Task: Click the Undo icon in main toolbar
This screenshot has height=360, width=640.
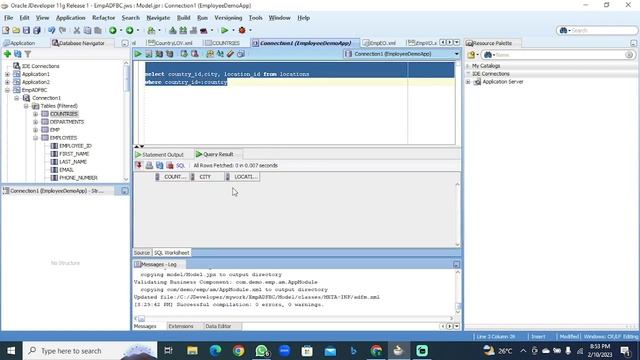Action: (51, 30)
